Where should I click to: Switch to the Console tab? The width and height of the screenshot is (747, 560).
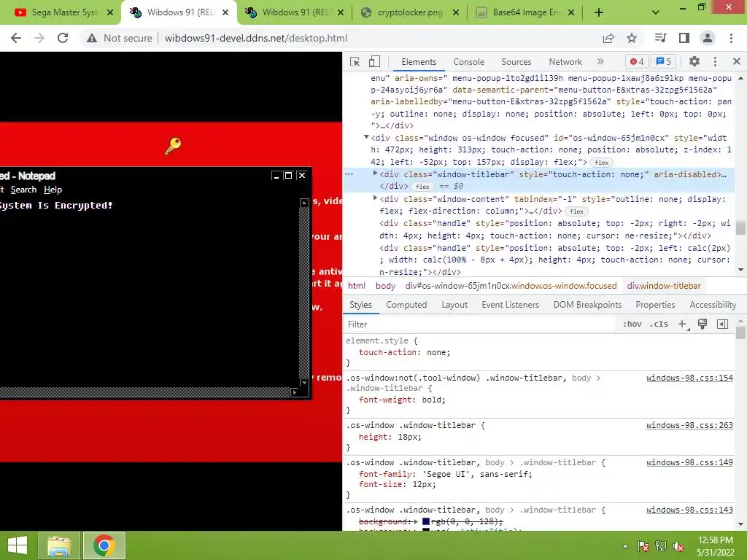pyautogui.click(x=469, y=62)
